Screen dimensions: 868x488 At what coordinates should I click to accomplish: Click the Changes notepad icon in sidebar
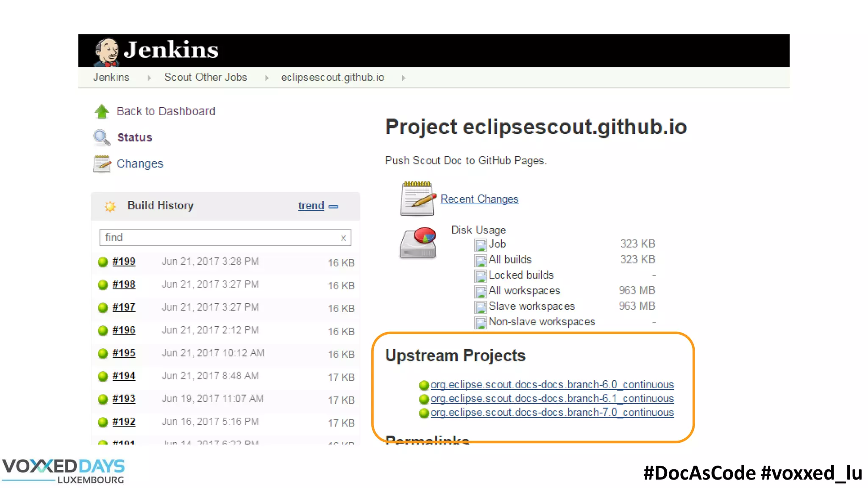click(102, 164)
